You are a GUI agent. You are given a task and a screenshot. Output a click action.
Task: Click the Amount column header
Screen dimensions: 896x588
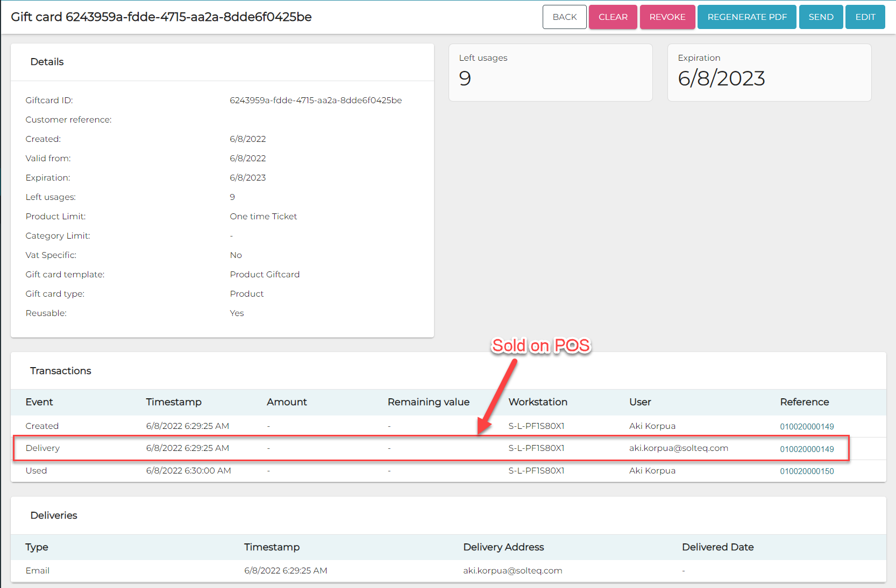[287, 402]
